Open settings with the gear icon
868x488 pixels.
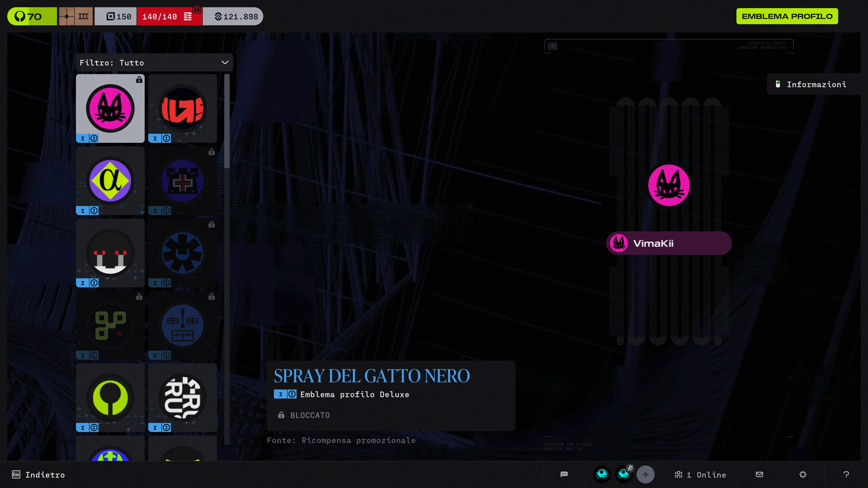point(803,474)
